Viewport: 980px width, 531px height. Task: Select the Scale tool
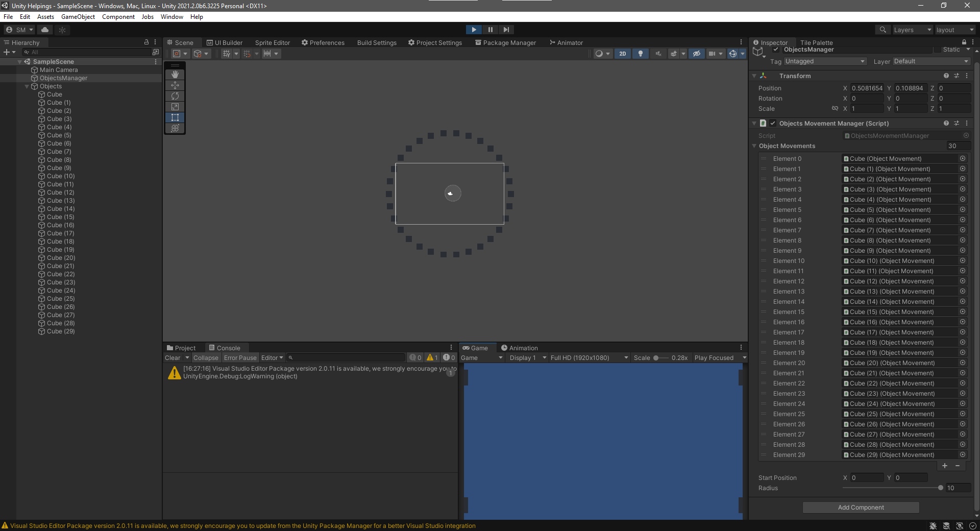coord(175,107)
